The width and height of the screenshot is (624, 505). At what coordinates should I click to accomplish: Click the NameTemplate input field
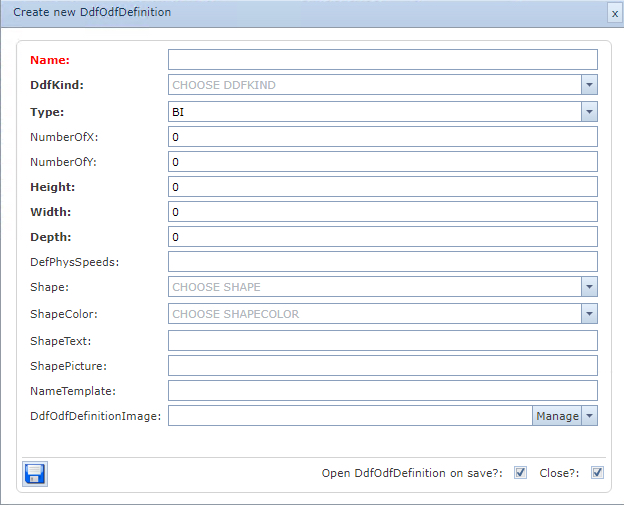click(x=382, y=391)
